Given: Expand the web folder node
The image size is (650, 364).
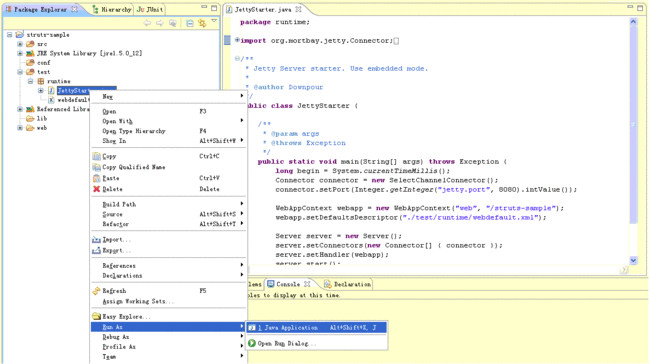Looking at the screenshot, I should pos(20,128).
